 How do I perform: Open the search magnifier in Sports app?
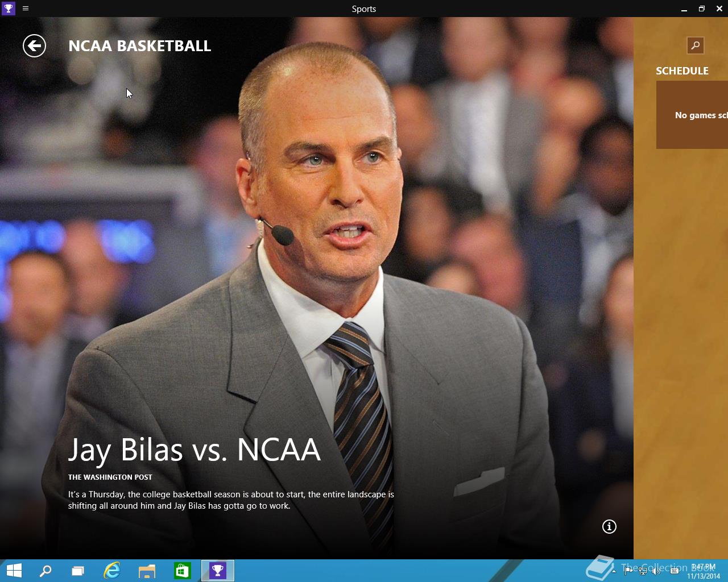tap(695, 45)
